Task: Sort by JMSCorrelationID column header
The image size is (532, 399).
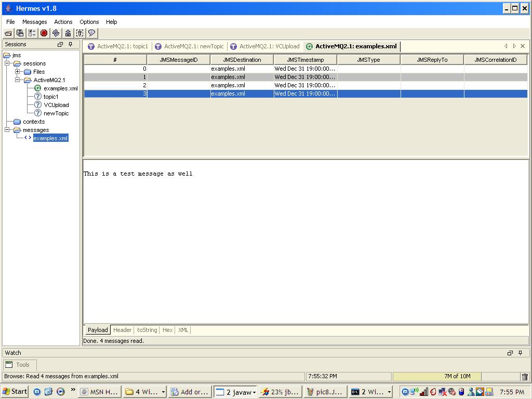Action: pos(496,60)
